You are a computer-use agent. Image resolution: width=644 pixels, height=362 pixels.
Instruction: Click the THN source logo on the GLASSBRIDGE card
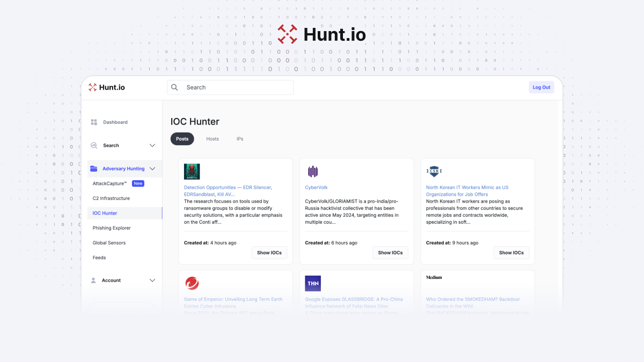coord(313,283)
